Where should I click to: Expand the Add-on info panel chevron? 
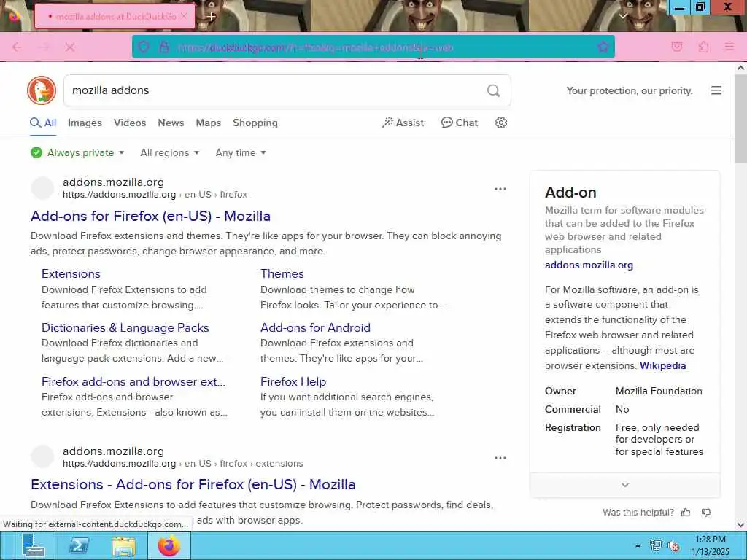(625, 485)
